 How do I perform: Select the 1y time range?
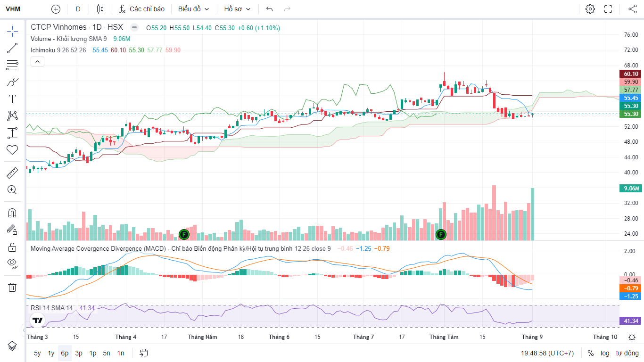tap(51, 353)
